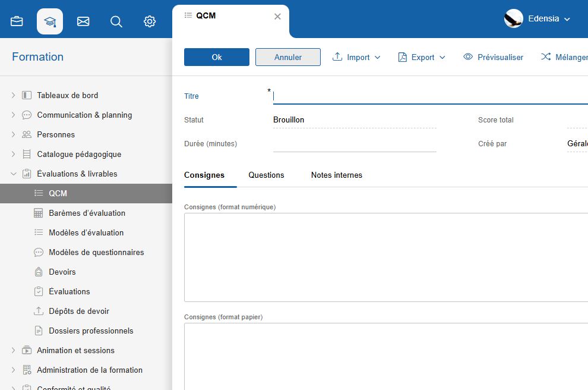This screenshot has height=390, width=588.
Task: Select the QCM tab title
Action: tap(206, 15)
